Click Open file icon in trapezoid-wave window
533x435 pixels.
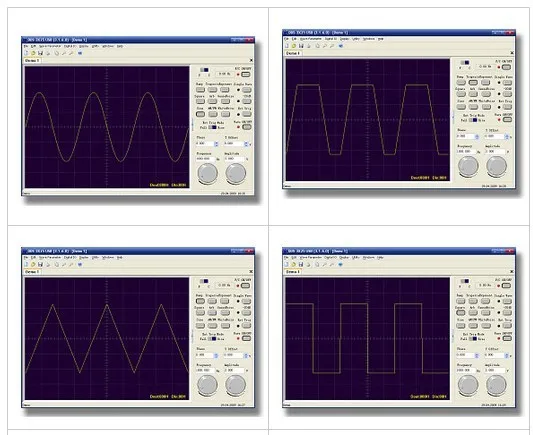point(294,46)
